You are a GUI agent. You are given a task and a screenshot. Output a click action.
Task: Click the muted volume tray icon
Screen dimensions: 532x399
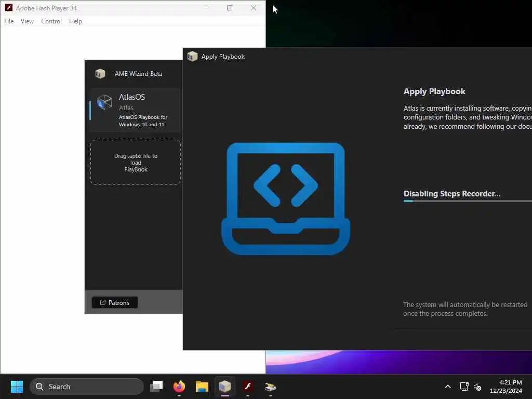click(x=477, y=387)
